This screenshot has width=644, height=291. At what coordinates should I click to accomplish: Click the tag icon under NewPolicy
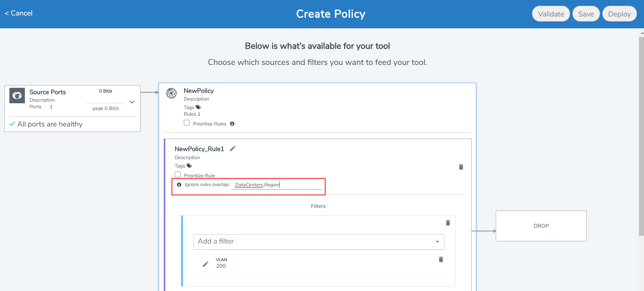(x=198, y=107)
